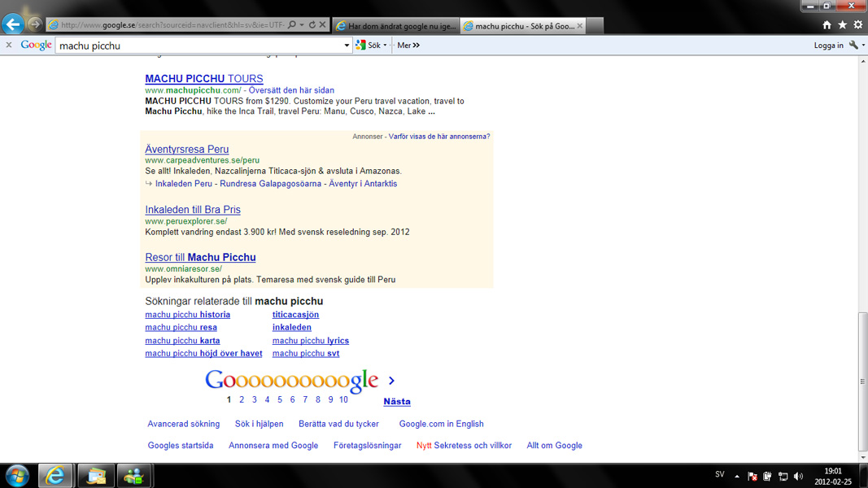Click next-page arrow beside Google logo
Image resolution: width=868 pixels, height=488 pixels.
(391, 381)
